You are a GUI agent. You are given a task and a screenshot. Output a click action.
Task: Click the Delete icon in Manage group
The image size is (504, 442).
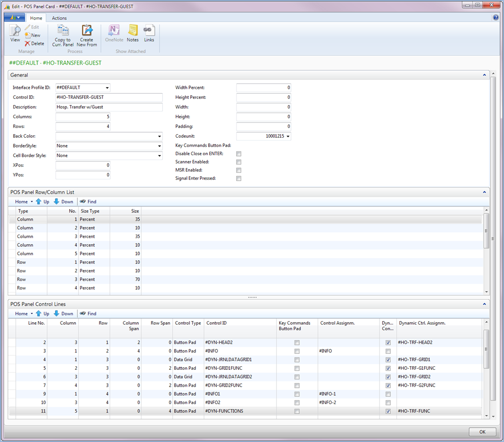click(x=34, y=44)
